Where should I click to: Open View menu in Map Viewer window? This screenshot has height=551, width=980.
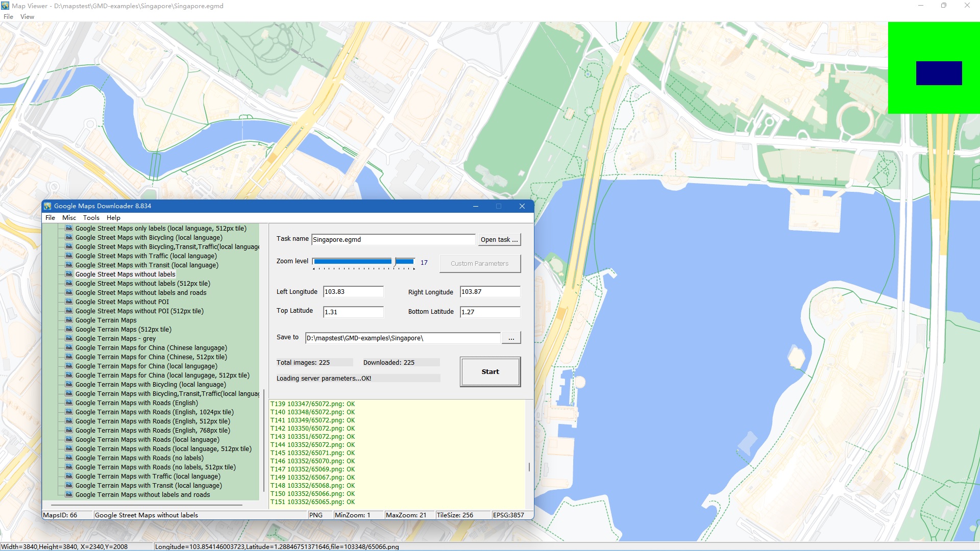pyautogui.click(x=27, y=16)
